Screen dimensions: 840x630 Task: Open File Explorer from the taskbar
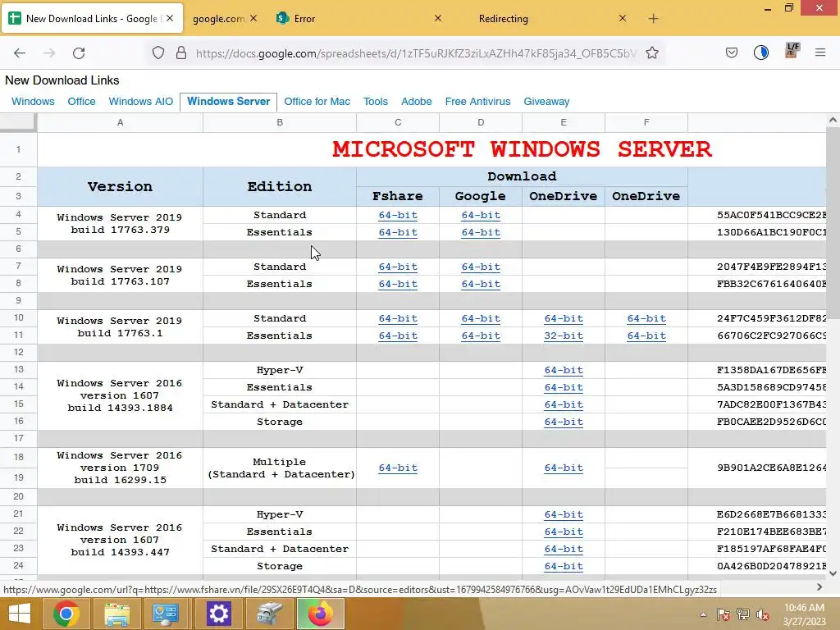coord(116,614)
